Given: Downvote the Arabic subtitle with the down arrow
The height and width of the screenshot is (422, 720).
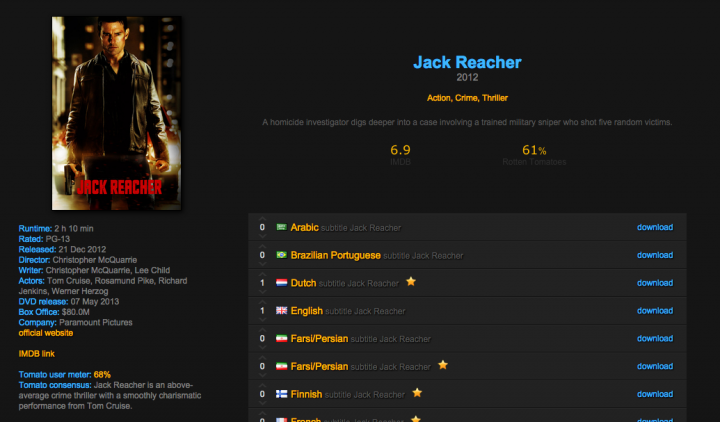Looking at the screenshot, I should (x=262, y=236).
